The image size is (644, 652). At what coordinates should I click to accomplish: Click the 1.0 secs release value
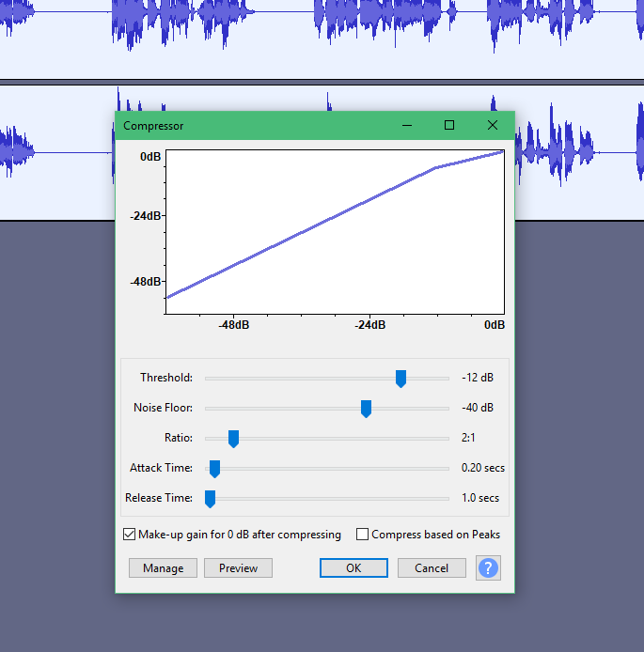click(480, 498)
